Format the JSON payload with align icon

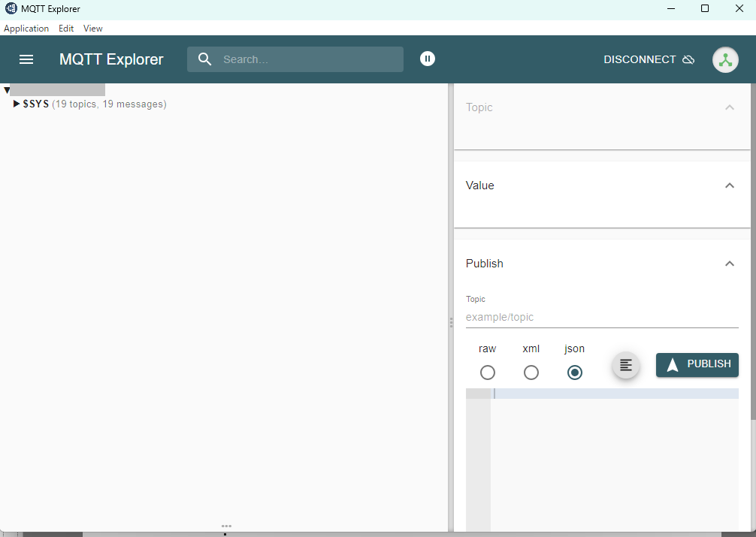click(x=626, y=365)
